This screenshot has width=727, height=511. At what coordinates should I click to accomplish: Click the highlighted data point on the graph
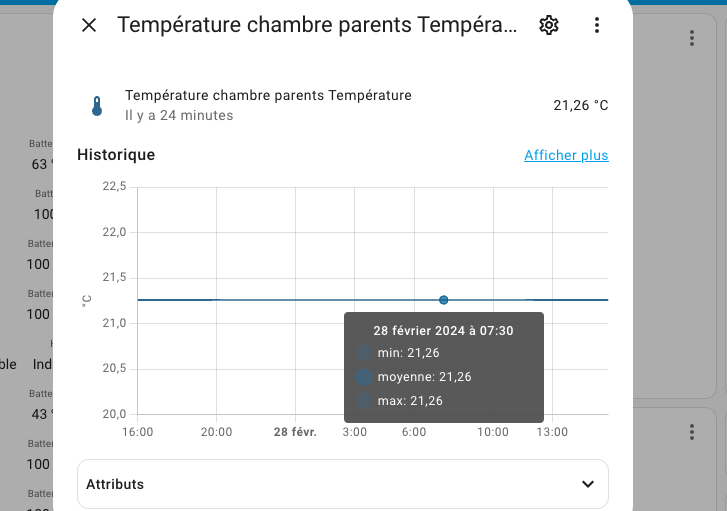(x=444, y=300)
